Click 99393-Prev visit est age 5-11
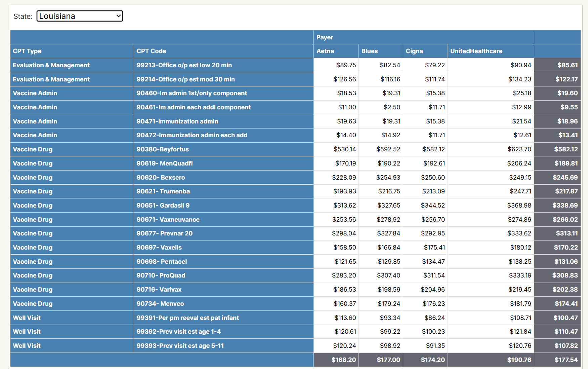Image resolution: width=588 pixels, height=369 pixels. coord(224,346)
